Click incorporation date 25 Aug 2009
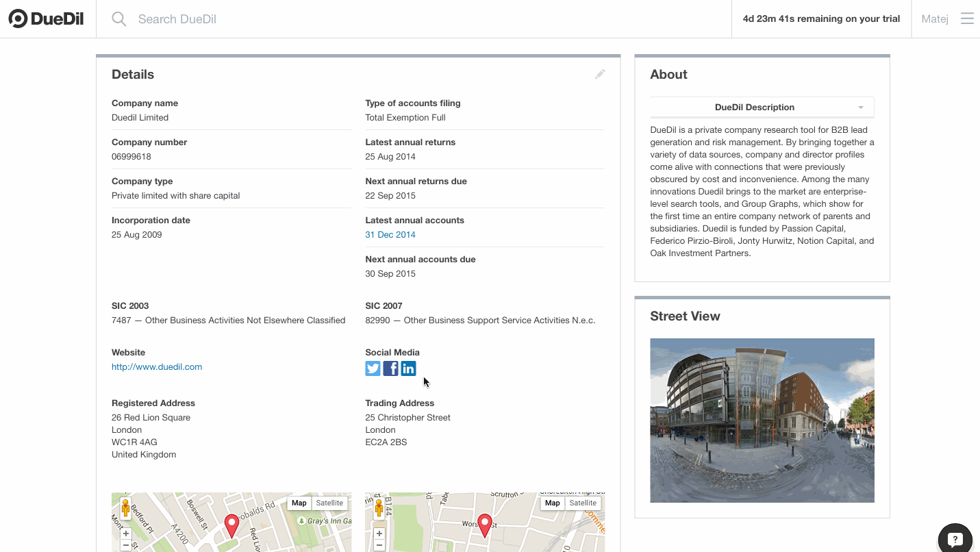Screen dimensions: 980x552 point(137,235)
